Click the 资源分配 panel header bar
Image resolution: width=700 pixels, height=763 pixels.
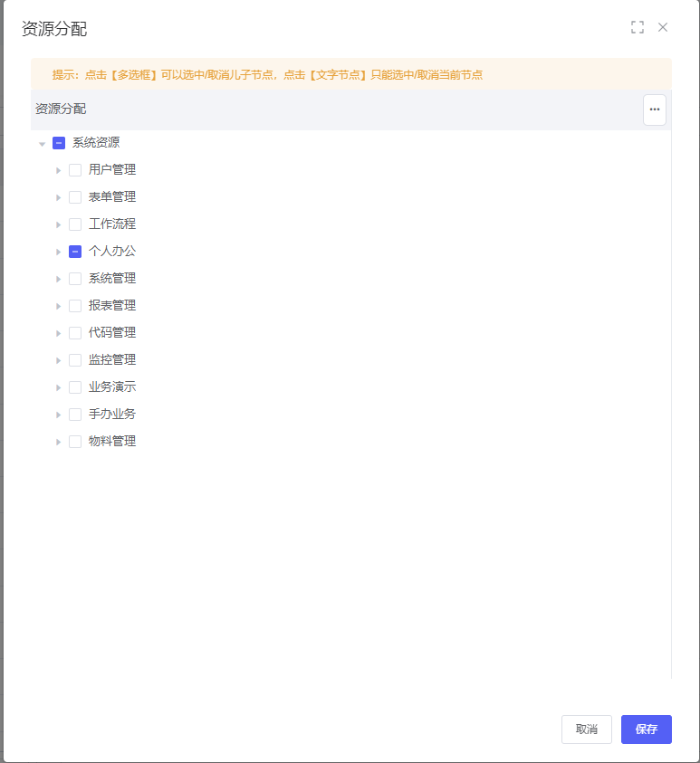point(335,110)
